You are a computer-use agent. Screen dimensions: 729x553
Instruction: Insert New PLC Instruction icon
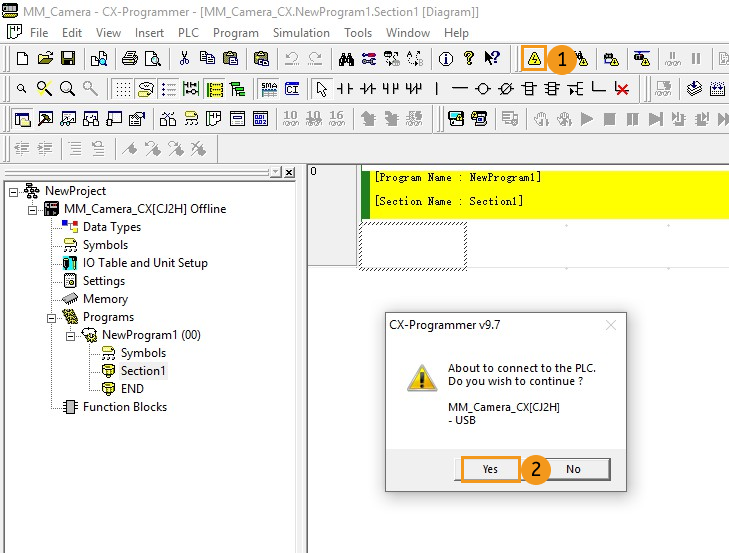[529, 89]
